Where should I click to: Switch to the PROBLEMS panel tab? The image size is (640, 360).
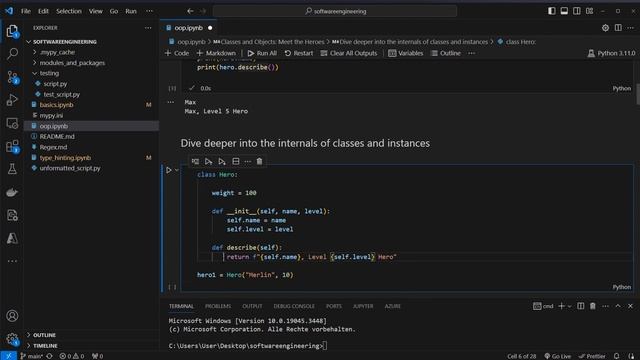click(218, 306)
